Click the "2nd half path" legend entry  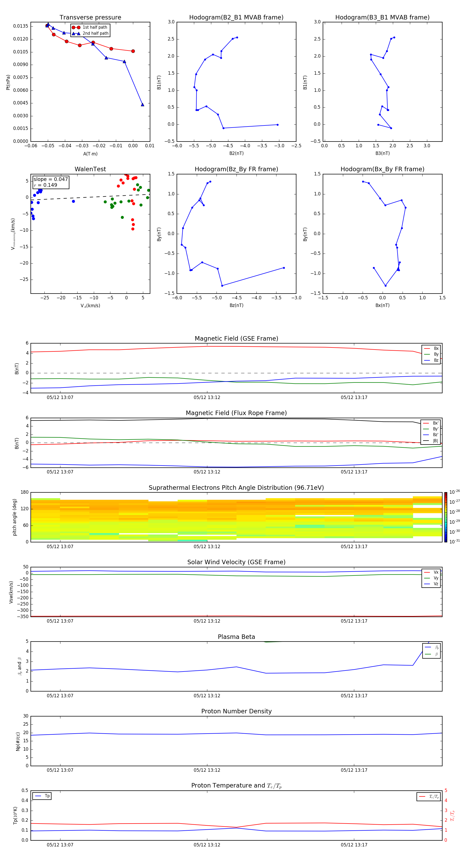coord(90,33)
